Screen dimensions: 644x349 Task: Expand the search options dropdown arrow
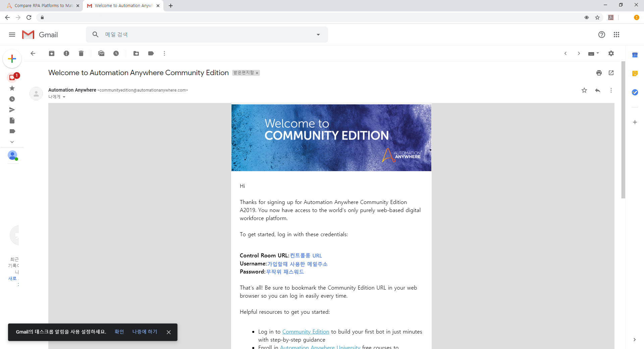318,35
